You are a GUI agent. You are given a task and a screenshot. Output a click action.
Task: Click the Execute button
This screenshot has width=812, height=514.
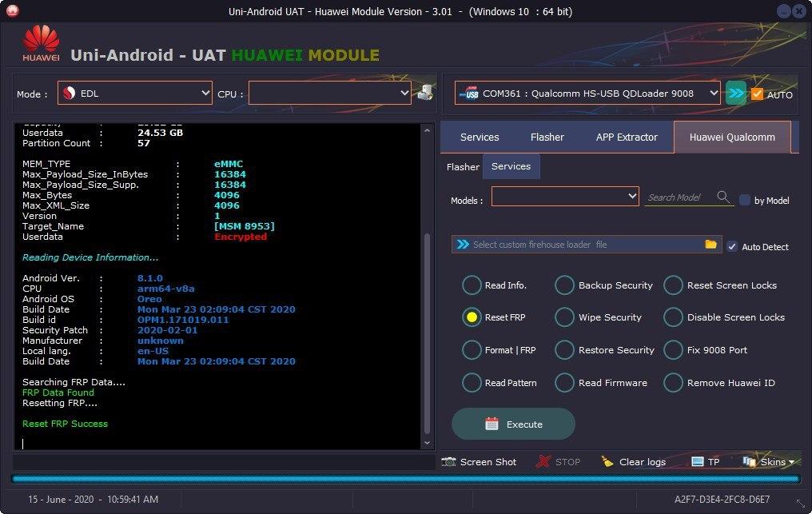coord(513,424)
